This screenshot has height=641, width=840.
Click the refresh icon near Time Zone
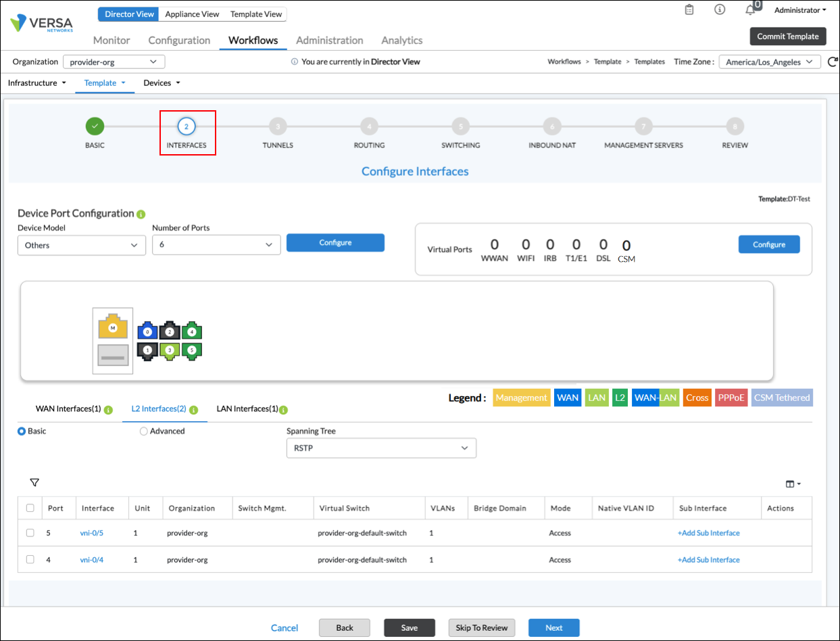pos(833,62)
